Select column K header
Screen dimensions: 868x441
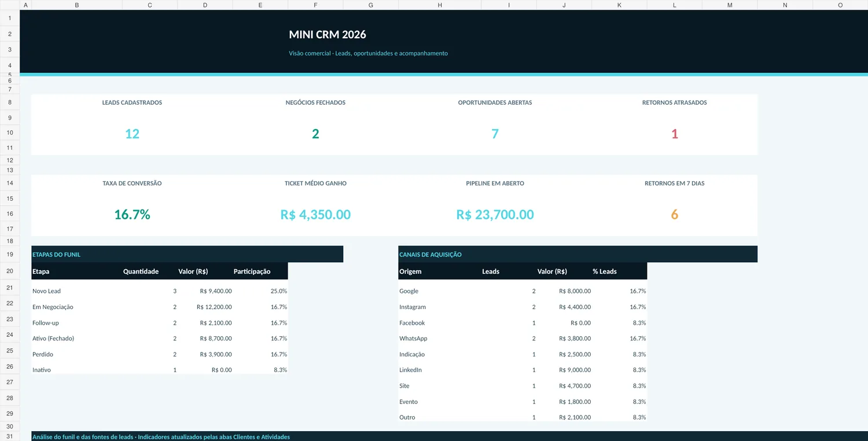pyautogui.click(x=619, y=5)
